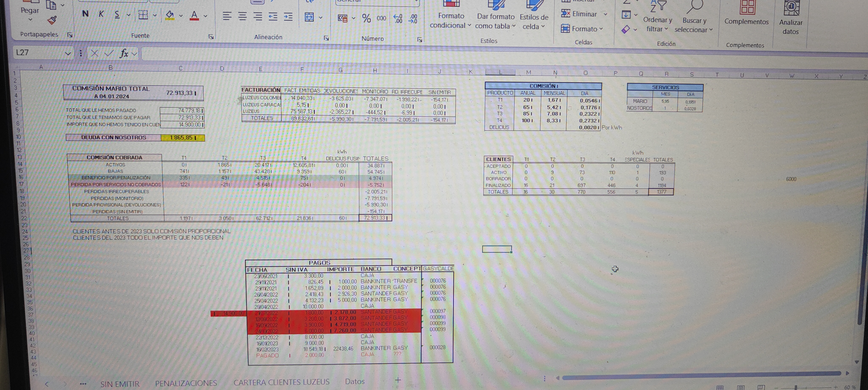
Task: Open the Name Box dropdown arrow
Action: pyautogui.click(x=68, y=53)
